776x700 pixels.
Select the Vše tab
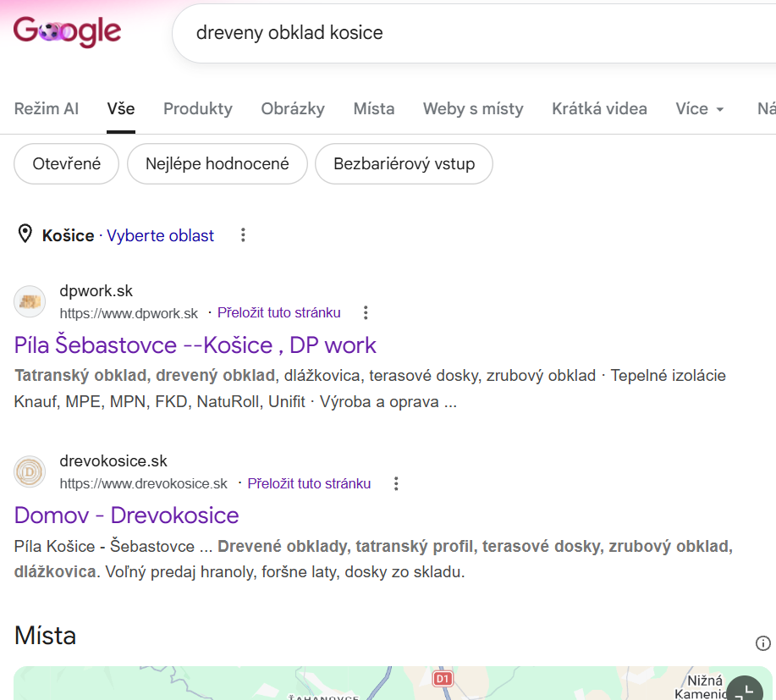(x=121, y=109)
